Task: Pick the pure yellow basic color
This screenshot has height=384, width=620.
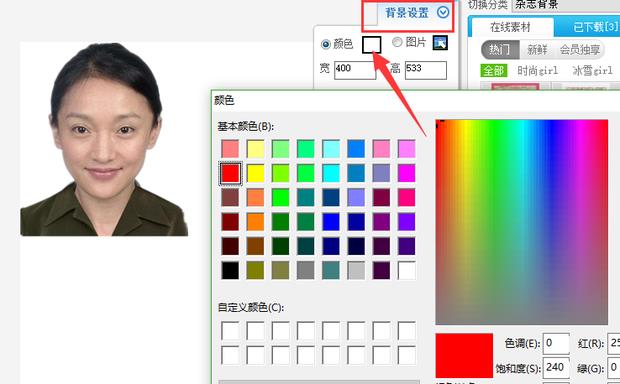Action: click(255, 173)
